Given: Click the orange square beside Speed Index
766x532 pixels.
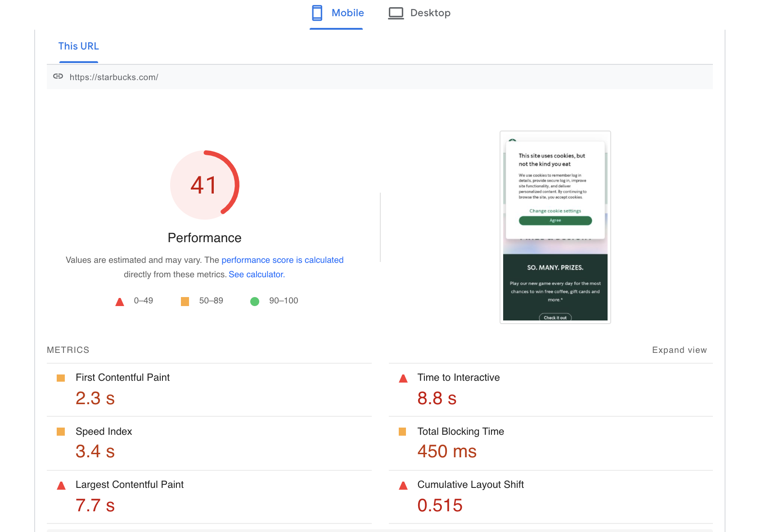Looking at the screenshot, I should (x=61, y=432).
